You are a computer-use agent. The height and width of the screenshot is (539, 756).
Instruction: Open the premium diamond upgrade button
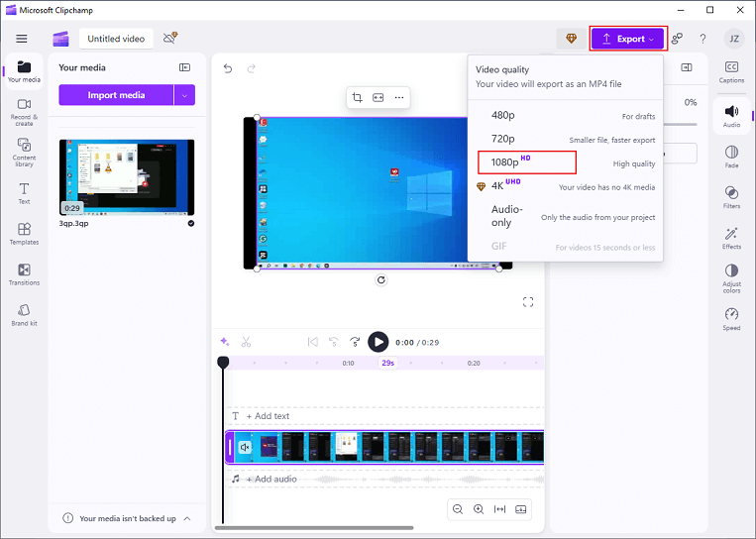pos(571,39)
